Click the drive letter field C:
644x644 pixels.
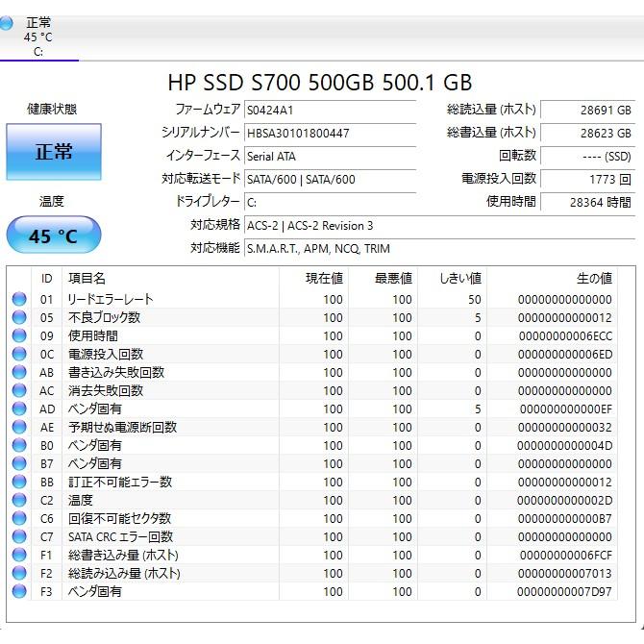(x=331, y=202)
